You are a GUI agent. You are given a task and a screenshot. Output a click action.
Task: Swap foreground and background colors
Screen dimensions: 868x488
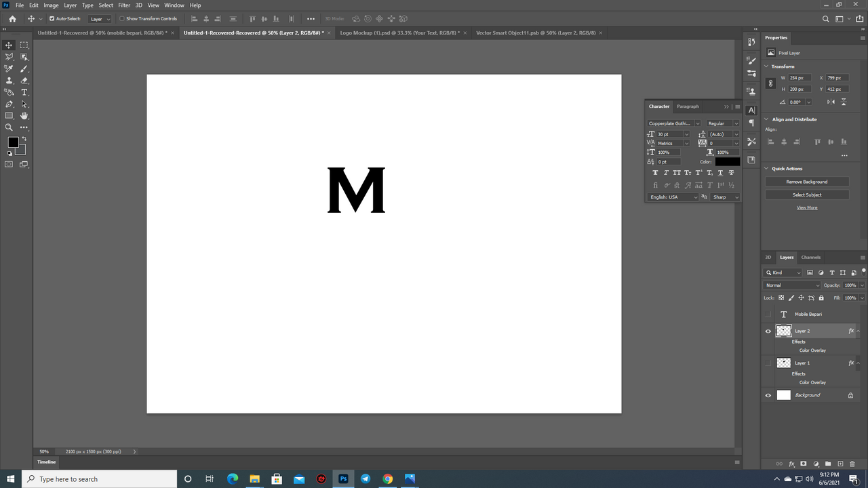24,139
